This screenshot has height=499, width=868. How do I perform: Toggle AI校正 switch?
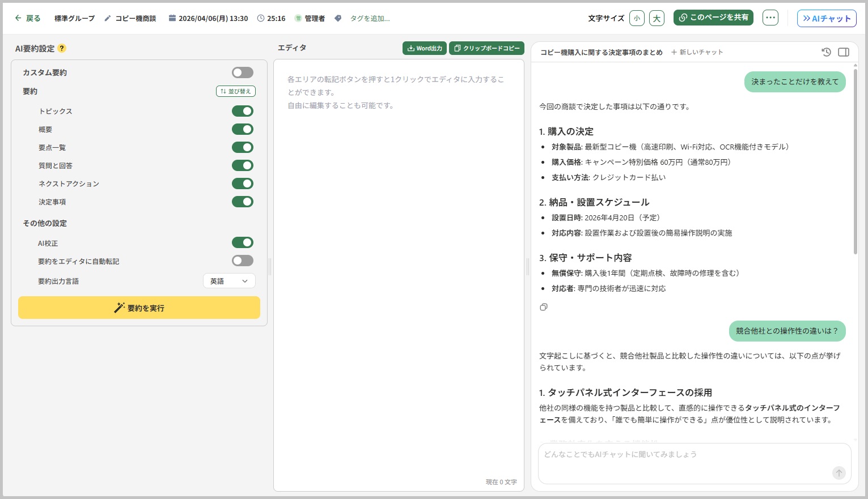tap(243, 242)
